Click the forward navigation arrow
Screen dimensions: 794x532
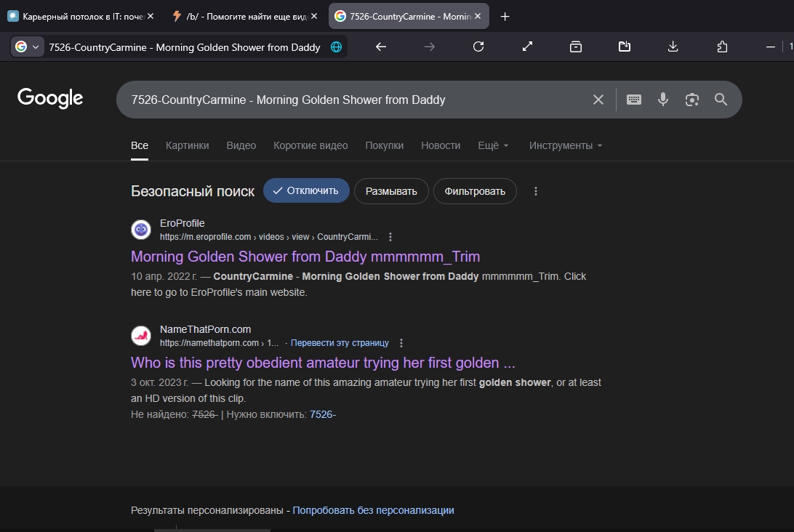click(x=430, y=47)
